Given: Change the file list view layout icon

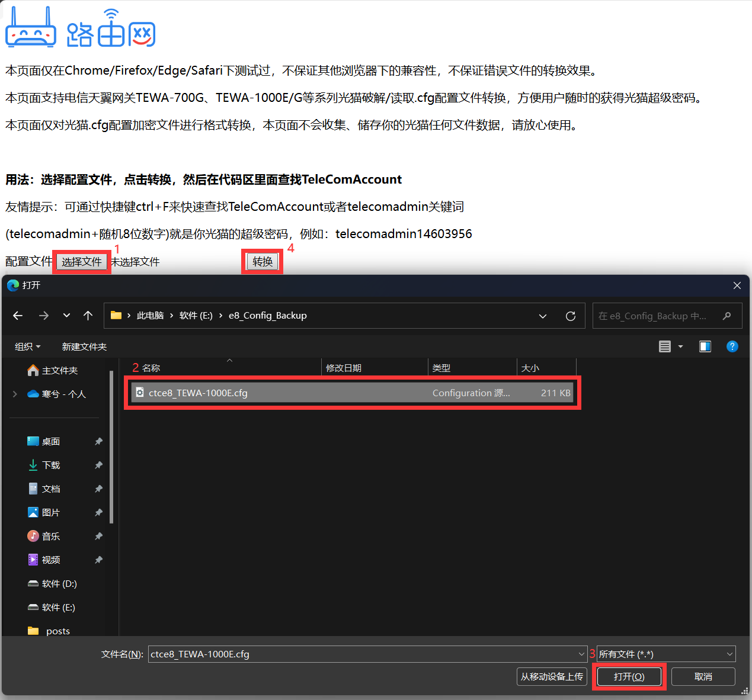Looking at the screenshot, I should tap(665, 346).
